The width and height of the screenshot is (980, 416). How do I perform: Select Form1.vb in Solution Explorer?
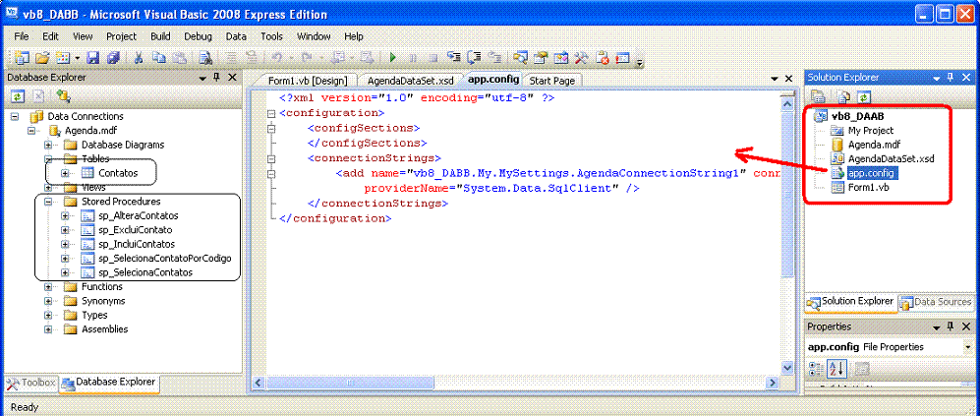[869, 187]
